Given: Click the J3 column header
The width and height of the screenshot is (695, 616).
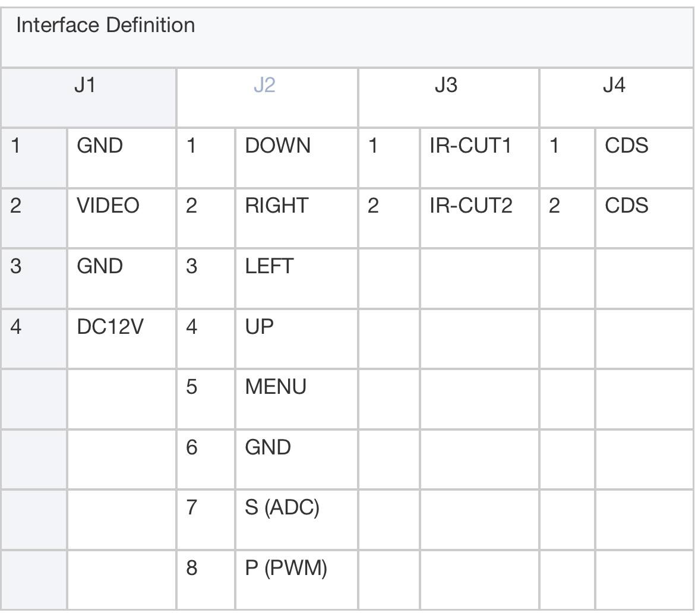Looking at the screenshot, I should pos(448,98).
